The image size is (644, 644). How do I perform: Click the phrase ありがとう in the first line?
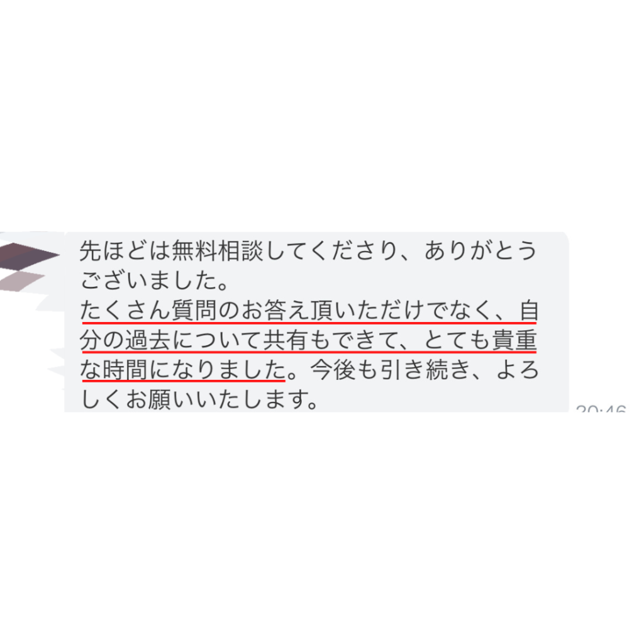click(480, 250)
